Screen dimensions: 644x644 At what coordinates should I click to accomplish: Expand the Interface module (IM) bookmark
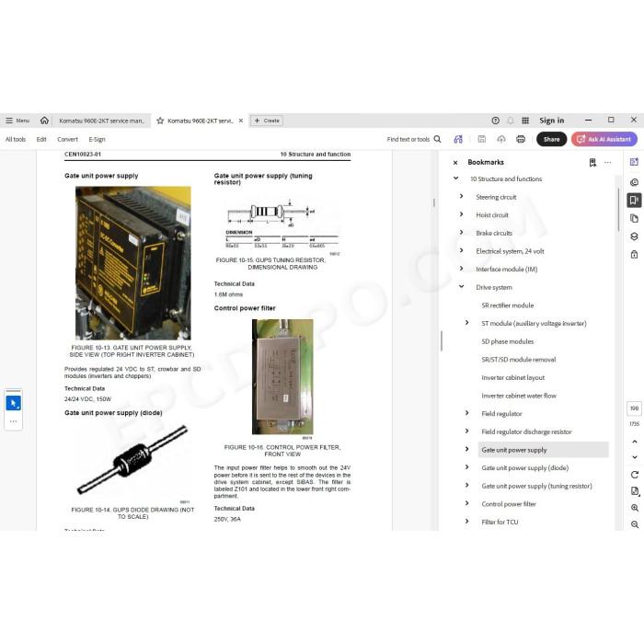point(461,269)
